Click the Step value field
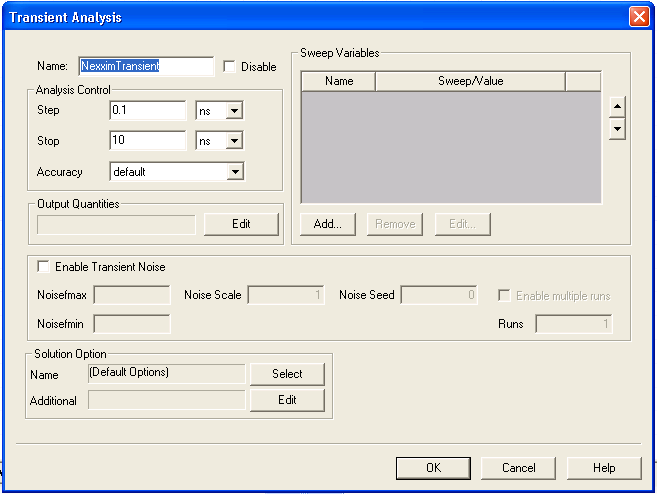 pyautogui.click(x=148, y=111)
